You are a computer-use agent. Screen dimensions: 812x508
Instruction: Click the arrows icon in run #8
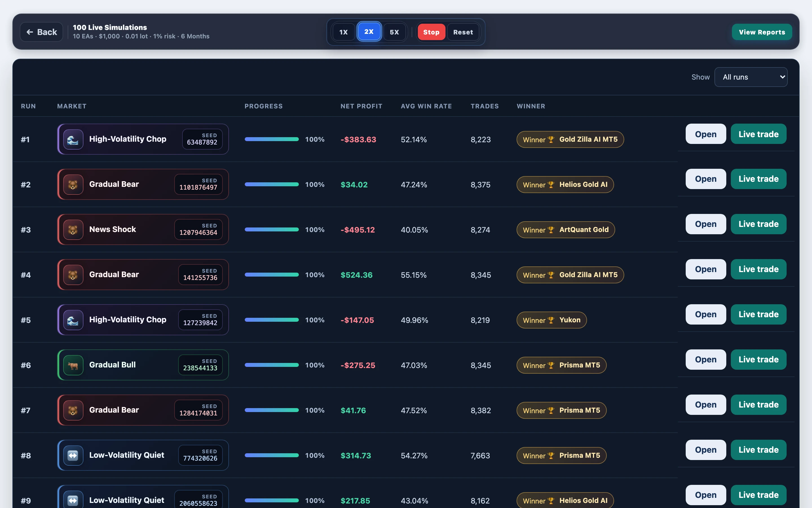point(73,455)
